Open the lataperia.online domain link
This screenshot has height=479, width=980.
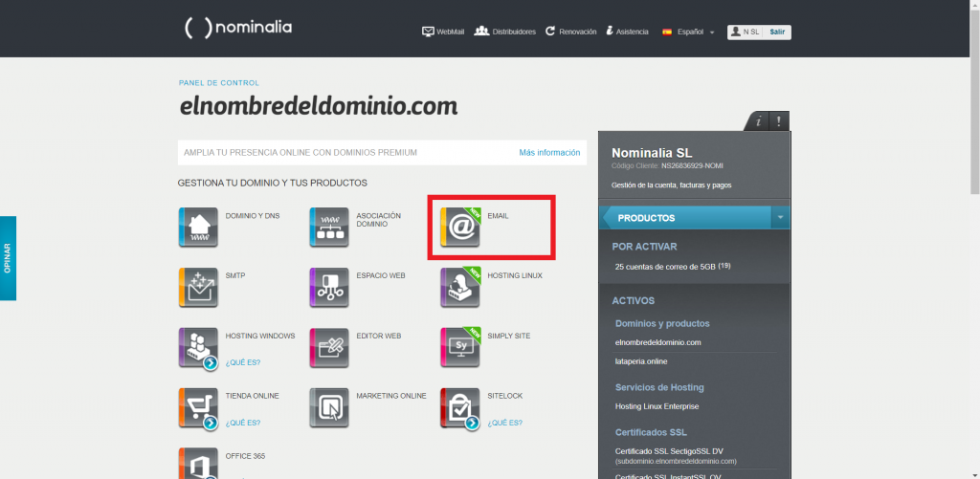(640, 361)
